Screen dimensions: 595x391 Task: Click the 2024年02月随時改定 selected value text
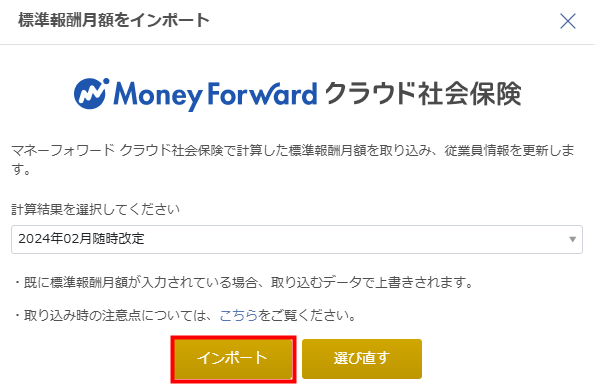tap(81, 239)
